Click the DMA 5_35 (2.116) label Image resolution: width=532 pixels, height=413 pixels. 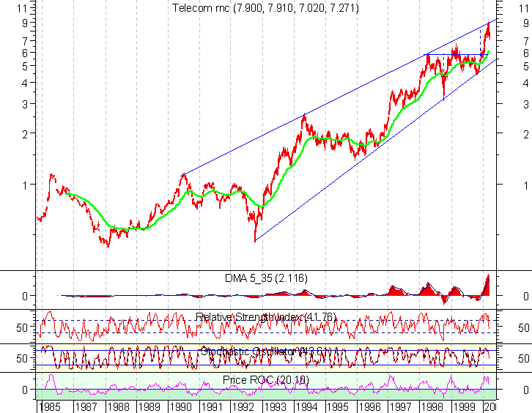[x=266, y=278]
